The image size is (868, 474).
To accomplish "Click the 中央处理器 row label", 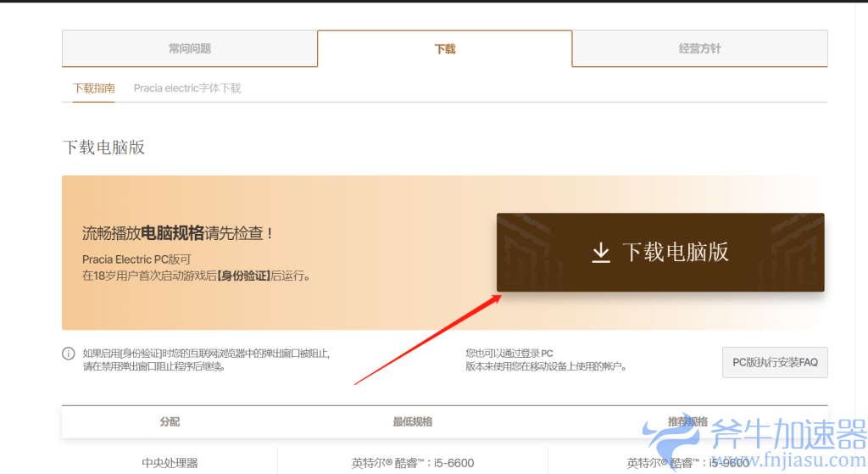I will point(170,463).
